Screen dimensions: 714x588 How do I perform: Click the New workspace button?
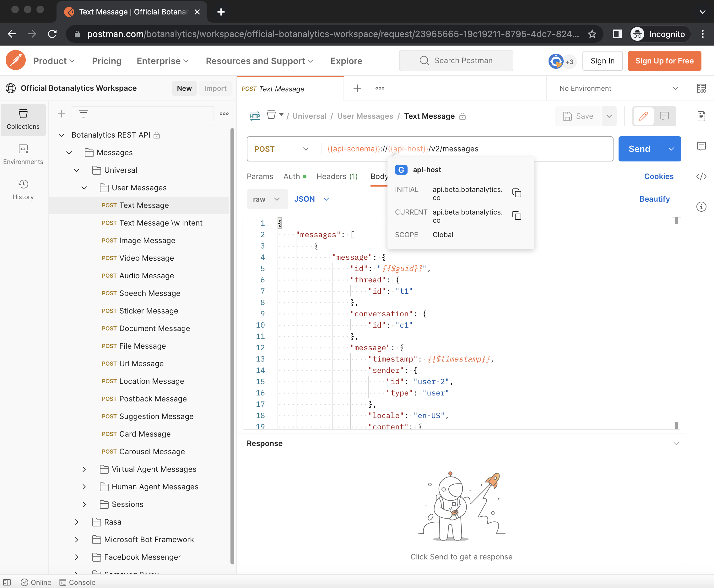point(184,88)
